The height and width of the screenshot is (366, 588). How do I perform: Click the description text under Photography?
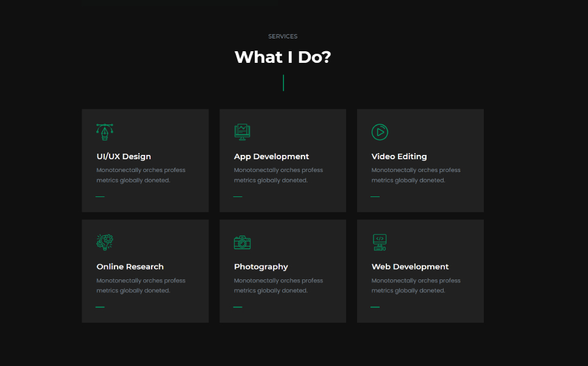(278, 285)
